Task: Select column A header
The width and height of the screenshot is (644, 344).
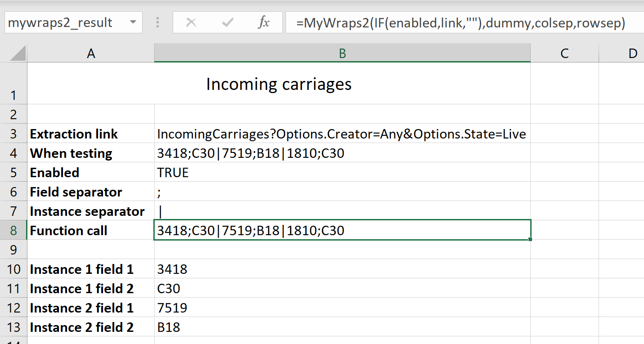Action: click(x=91, y=53)
